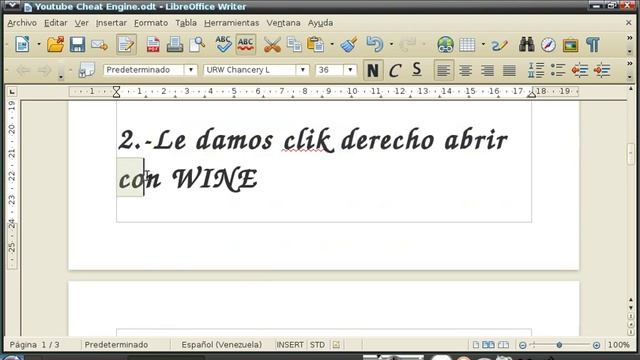The width and height of the screenshot is (640, 360).
Task: Create a new document with New icon
Action: tap(22, 44)
